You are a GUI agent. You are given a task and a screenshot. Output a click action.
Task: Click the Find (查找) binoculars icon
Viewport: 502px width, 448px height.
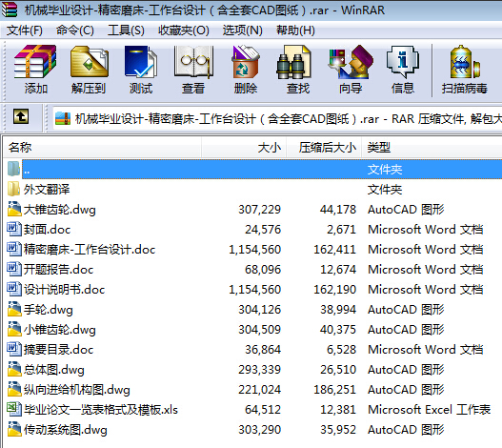293,62
